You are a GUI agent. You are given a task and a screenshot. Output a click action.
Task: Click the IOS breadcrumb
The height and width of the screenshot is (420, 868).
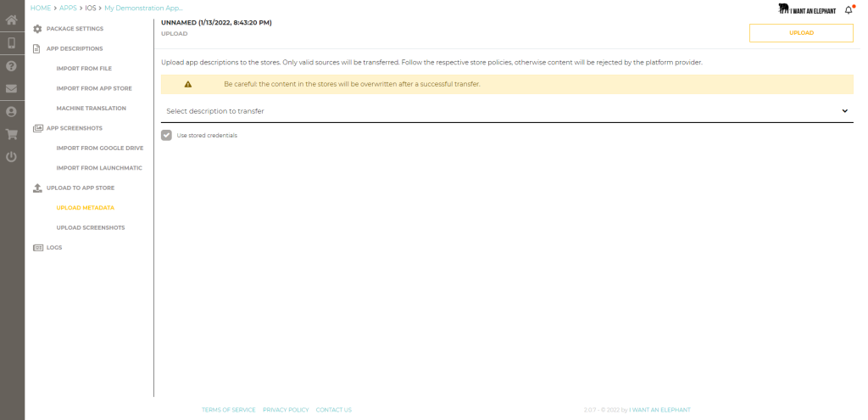tap(90, 8)
